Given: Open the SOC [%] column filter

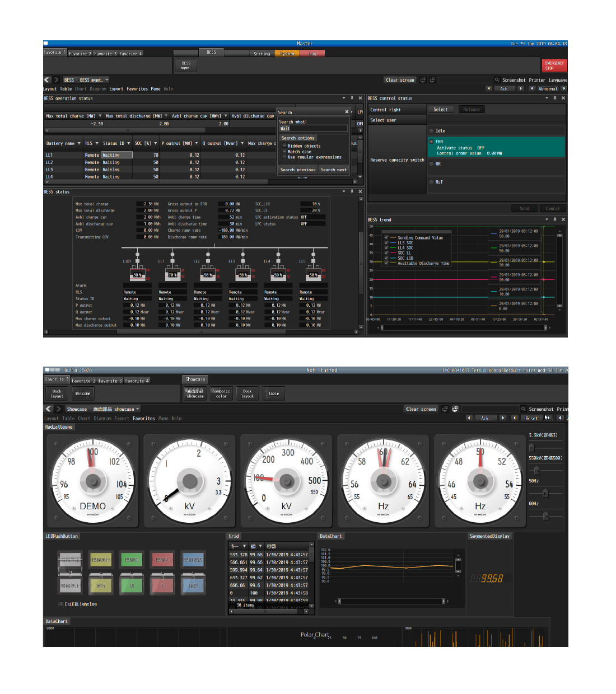Looking at the screenshot, I should pyautogui.click(x=155, y=143).
